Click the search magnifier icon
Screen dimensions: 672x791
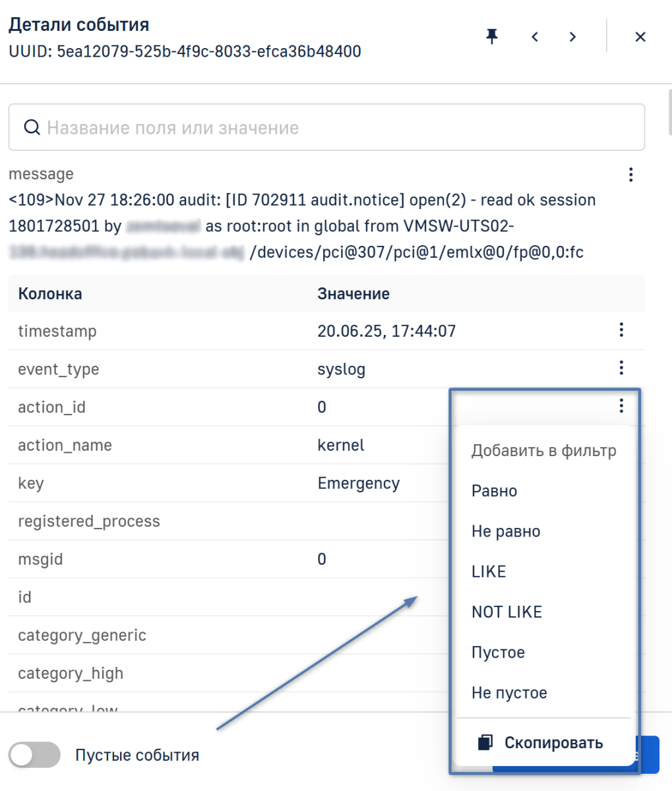click(x=32, y=127)
